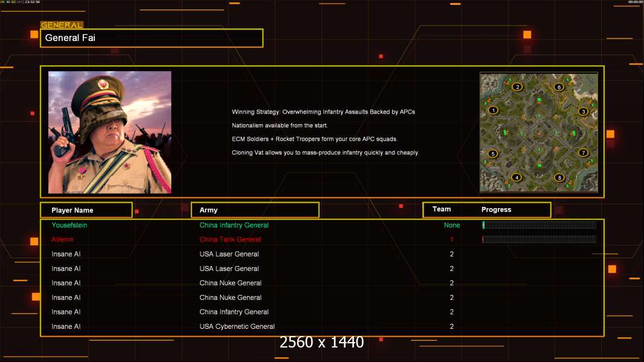Click the General Fai portrait image
The height and width of the screenshot is (362, 644).
(110, 132)
